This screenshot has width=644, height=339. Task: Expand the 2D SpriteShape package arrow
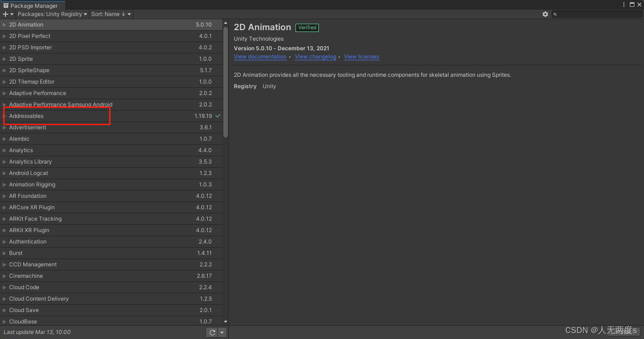[5, 70]
